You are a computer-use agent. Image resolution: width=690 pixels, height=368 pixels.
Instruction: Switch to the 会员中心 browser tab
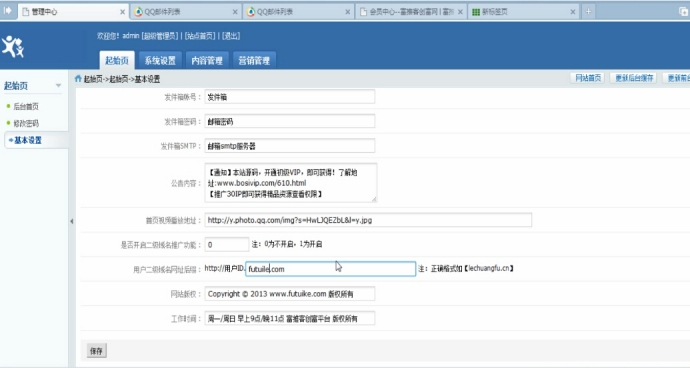(411, 12)
